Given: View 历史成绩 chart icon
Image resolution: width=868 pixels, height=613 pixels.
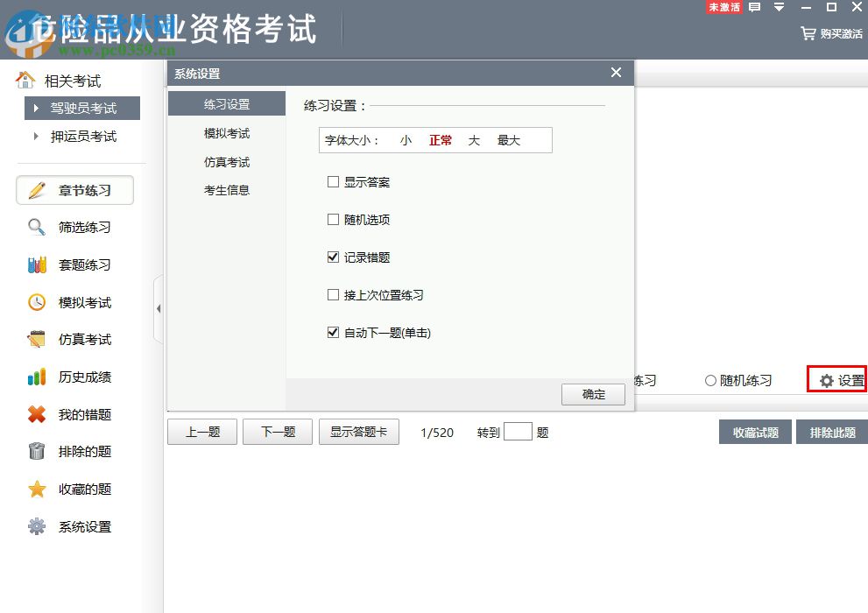Looking at the screenshot, I should tap(35, 377).
